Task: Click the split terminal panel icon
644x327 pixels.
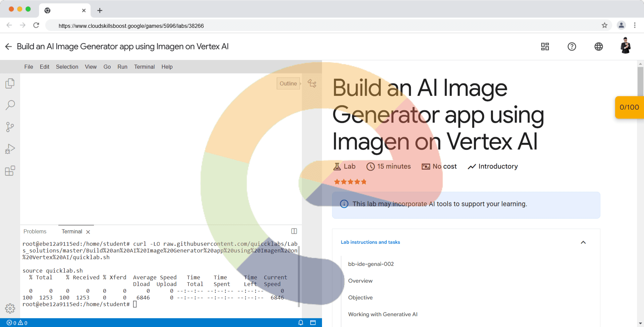Action: click(x=294, y=231)
